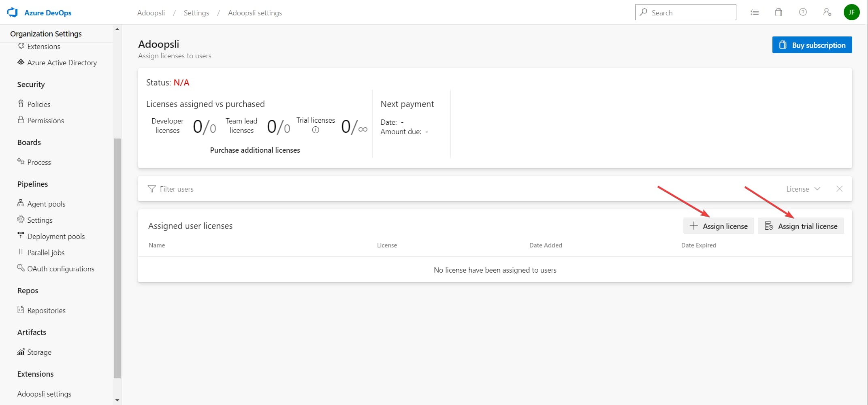This screenshot has height=405, width=868.
Task: Click Adoopsli settings breadcrumb
Action: [x=255, y=13]
